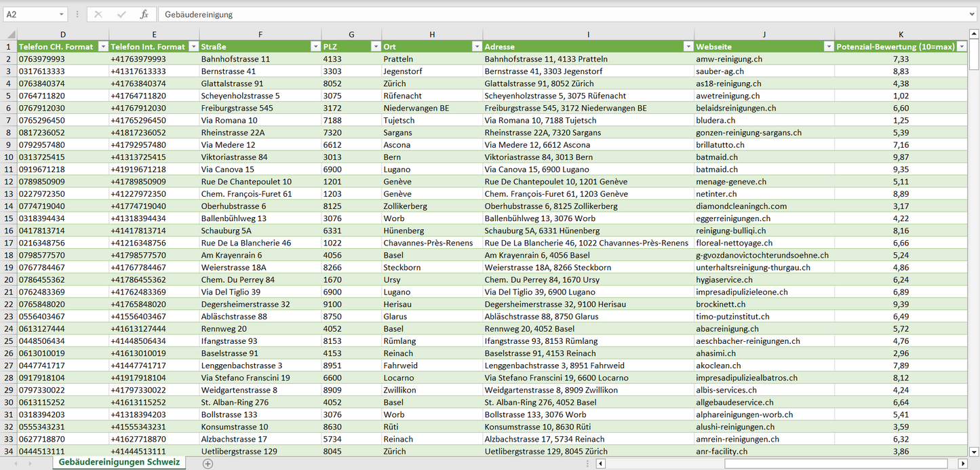Select row 20 header
The width and height of the screenshot is (980, 470).
click(9, 279)
